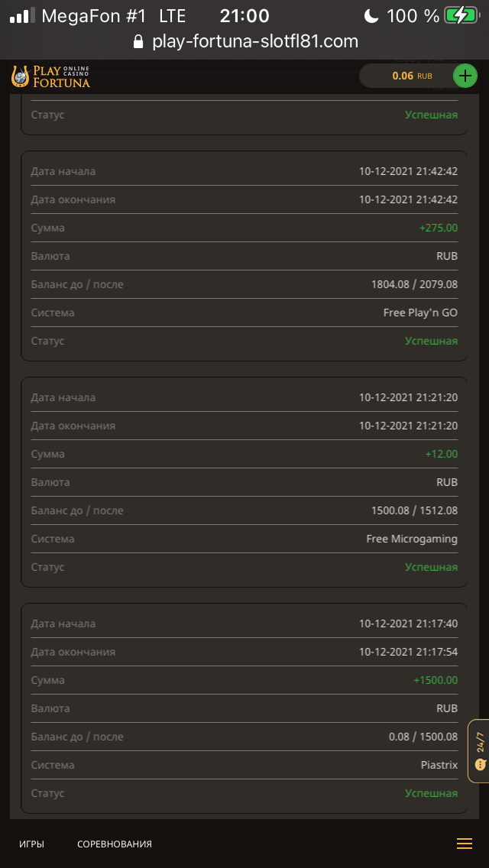This screenshot has height=868, width=489.
Task: Tap the battery icon in status bar
Action: click(x=461, y=15)
